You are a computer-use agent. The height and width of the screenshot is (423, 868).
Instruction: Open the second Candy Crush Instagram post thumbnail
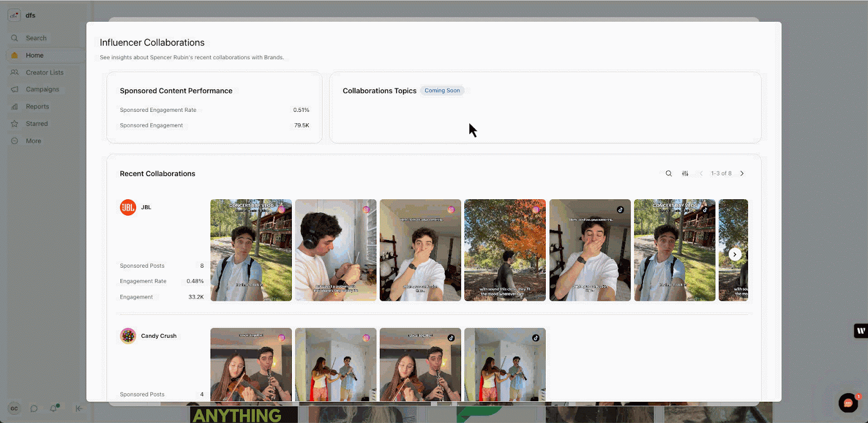336,365
